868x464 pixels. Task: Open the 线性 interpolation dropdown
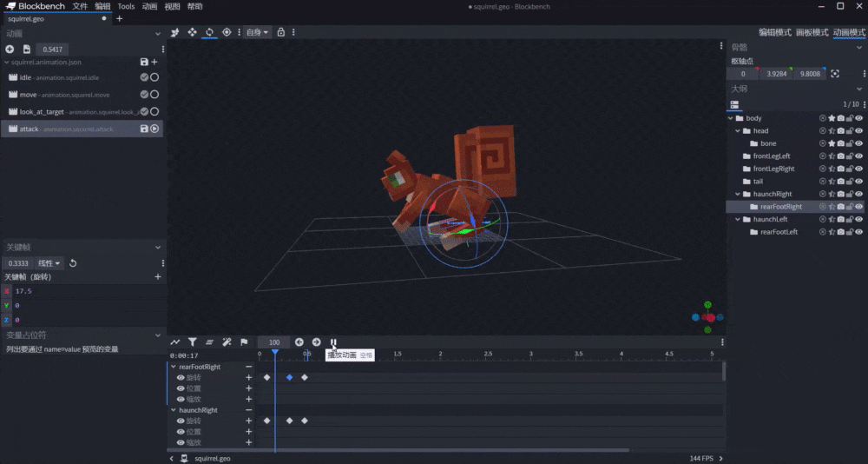pos(49,263)
